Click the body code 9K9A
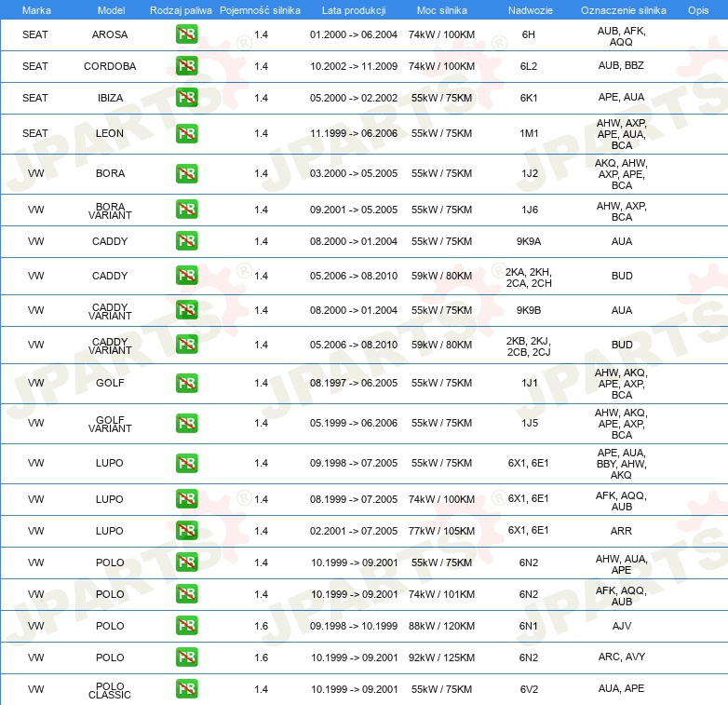728x705 pixels. (529, 241)
